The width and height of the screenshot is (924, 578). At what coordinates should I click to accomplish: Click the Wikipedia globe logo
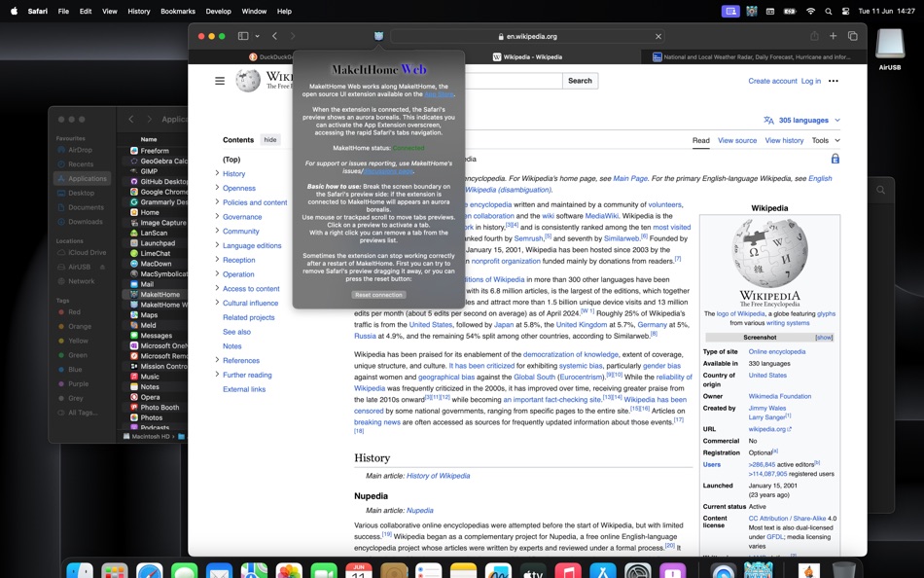click(248, 81)
